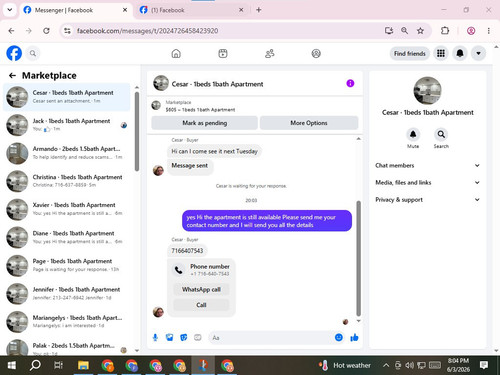Viewport: 500px width, 375px height.
Task: Open the account dropdown arrow in header
Action: click(478, 53)
